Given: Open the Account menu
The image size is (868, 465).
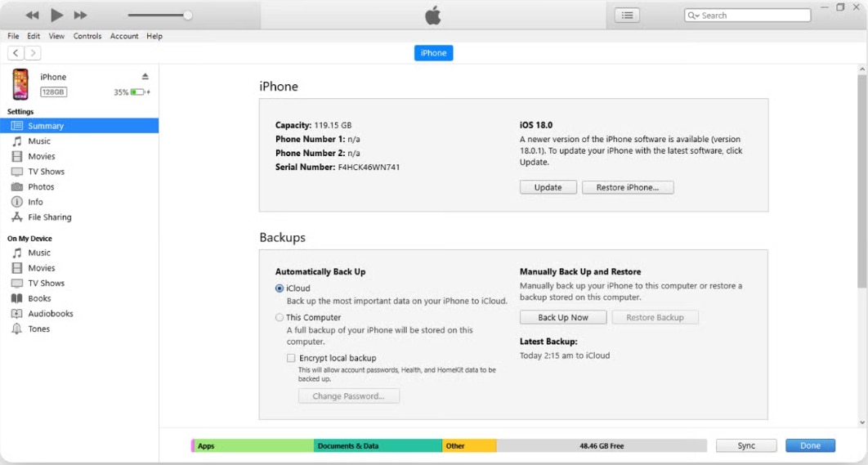Looking at the screenshot, I should (124, 36).
